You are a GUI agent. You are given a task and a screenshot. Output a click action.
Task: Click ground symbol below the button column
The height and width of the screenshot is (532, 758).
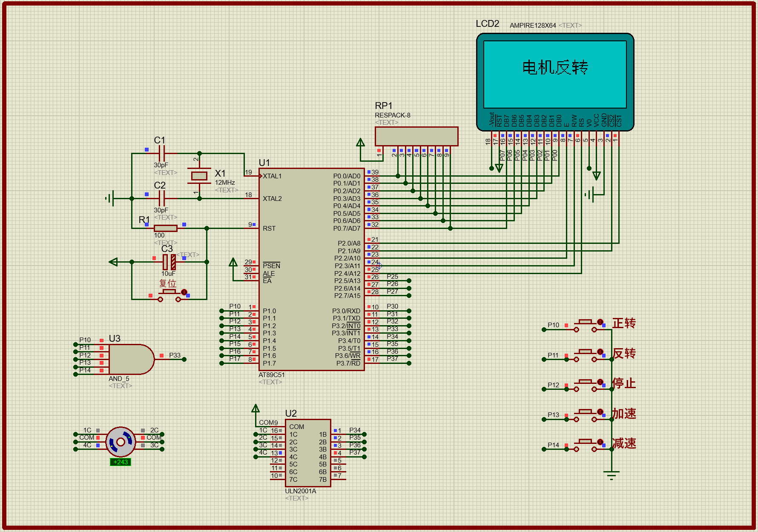coord(611,475)
